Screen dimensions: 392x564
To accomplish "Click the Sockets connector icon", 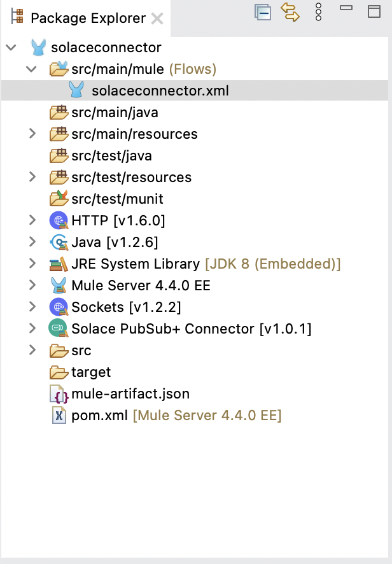I will coord(59,307).
